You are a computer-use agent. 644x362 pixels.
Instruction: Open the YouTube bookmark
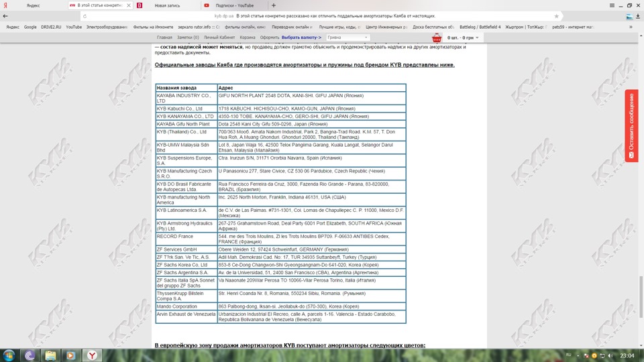click(x=74, y=27)
